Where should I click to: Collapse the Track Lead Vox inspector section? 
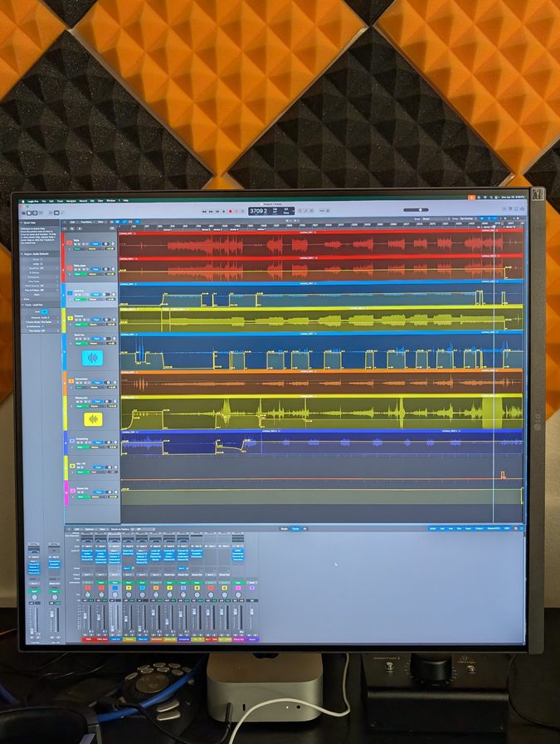coord(22,305)
